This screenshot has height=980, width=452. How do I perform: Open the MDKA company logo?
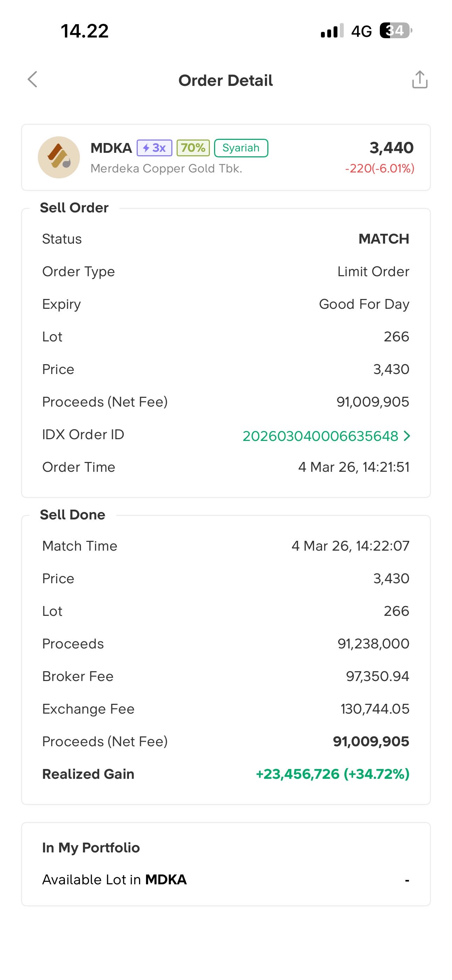click(x=59, y=157)
